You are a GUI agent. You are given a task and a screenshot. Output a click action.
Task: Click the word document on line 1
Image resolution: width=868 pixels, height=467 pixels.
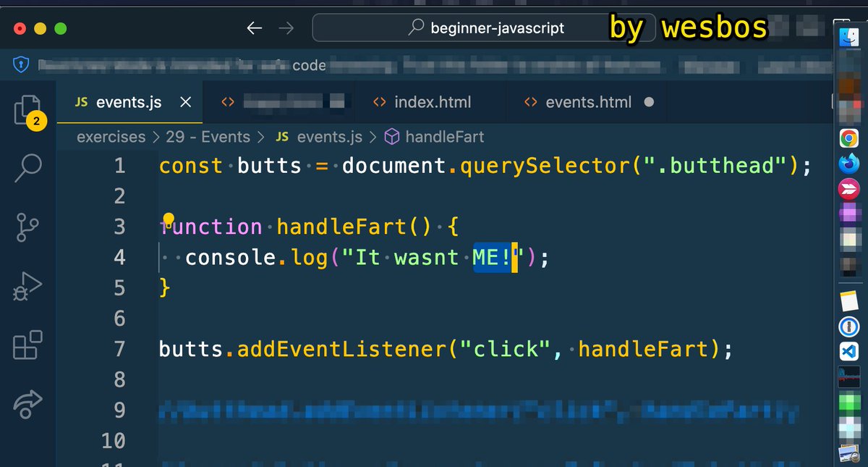(x=393, y=166)
